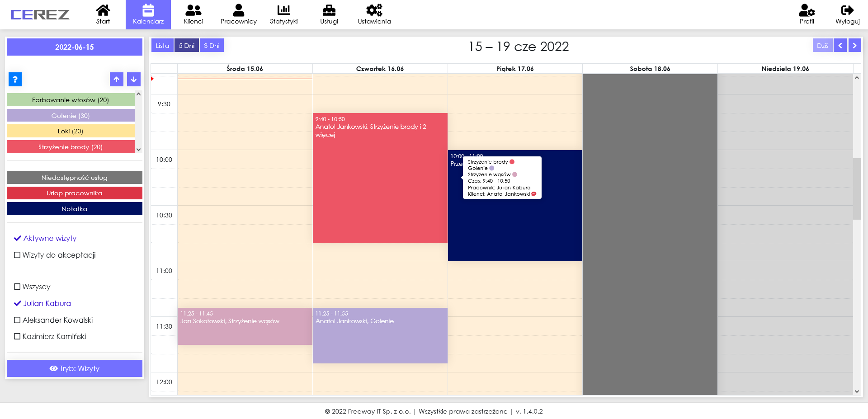Pick the yellow Loki (20) service swatch
Viewport: 868px width, 419px height.
coord(71,131)
